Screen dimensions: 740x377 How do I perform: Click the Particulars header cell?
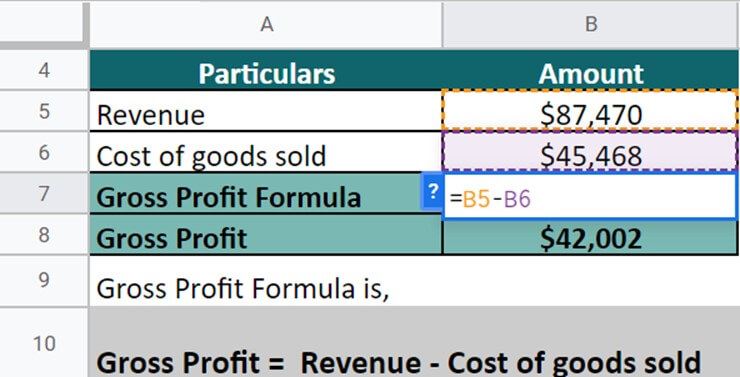(x=266, y=70)
